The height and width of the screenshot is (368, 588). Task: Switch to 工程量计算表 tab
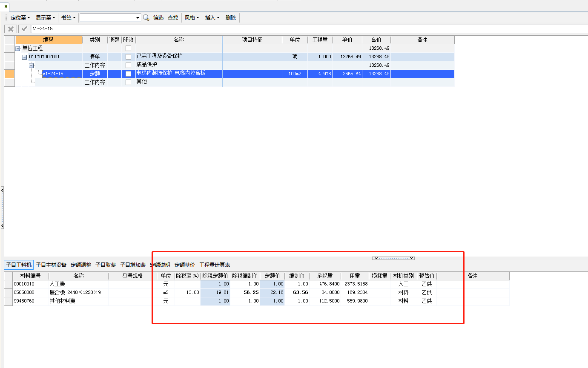click(x=215, y=265)
